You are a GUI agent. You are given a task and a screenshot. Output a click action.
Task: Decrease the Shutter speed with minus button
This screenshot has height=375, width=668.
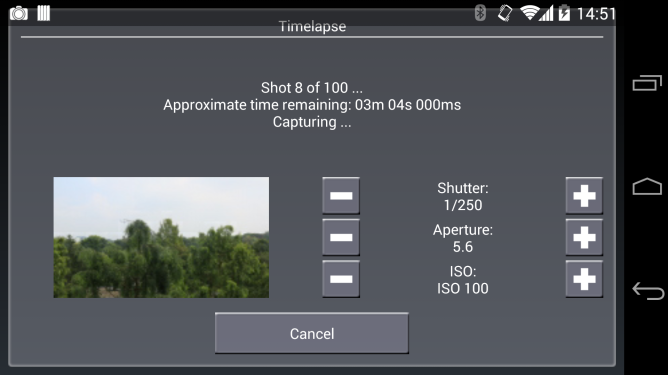pyautogui.click(x=341, y=196)
